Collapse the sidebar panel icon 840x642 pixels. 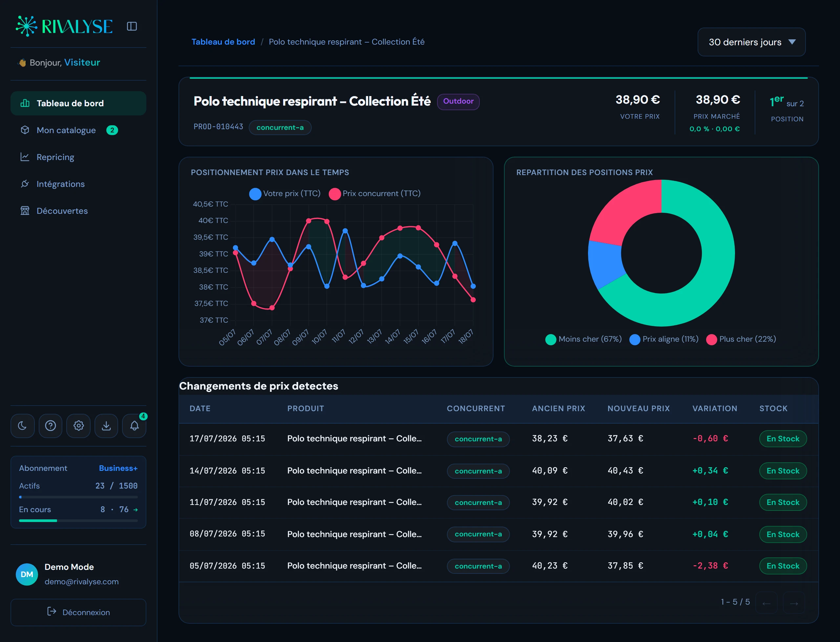(132, 26)
